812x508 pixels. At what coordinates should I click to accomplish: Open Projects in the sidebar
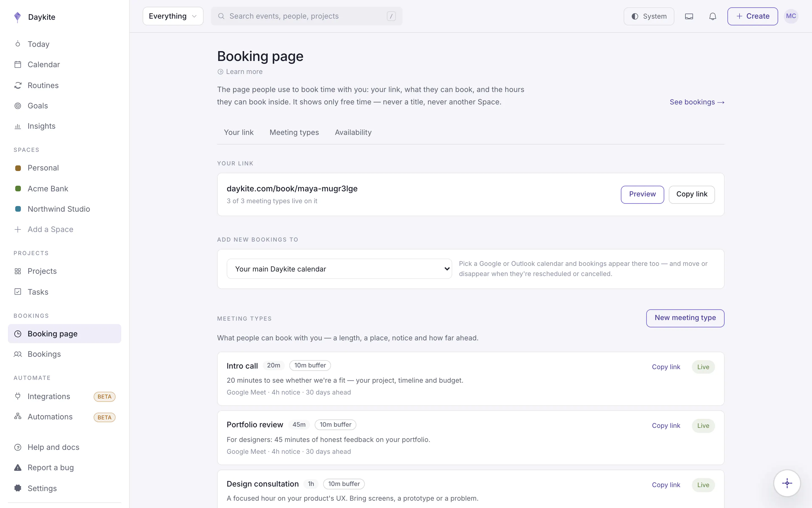click(x=64, y=271)
